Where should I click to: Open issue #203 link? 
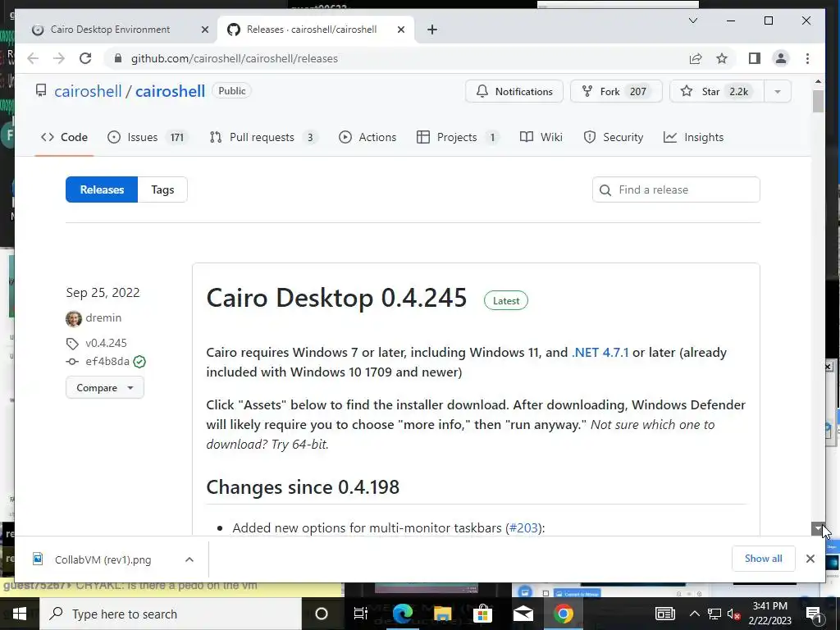[523, 528]
